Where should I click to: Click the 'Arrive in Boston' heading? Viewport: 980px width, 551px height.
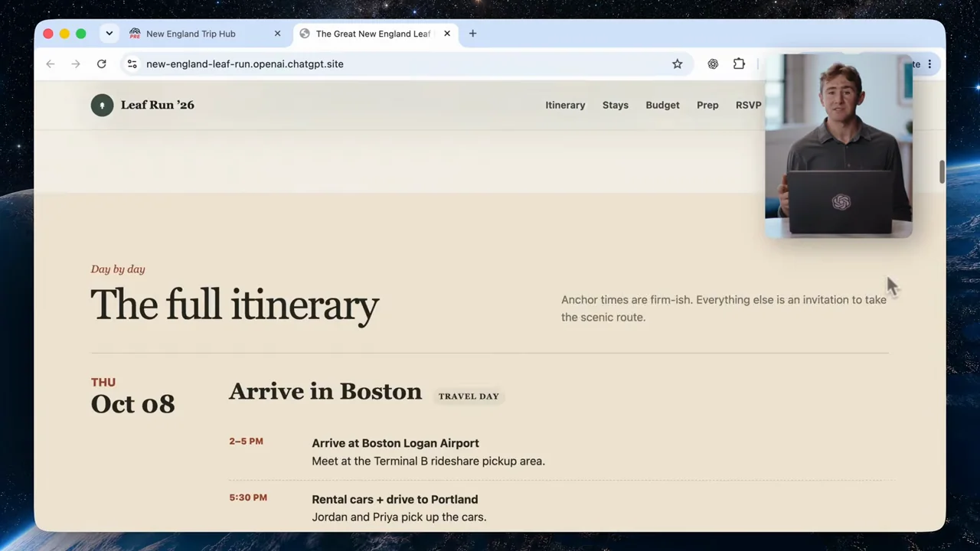click(325, 392)
